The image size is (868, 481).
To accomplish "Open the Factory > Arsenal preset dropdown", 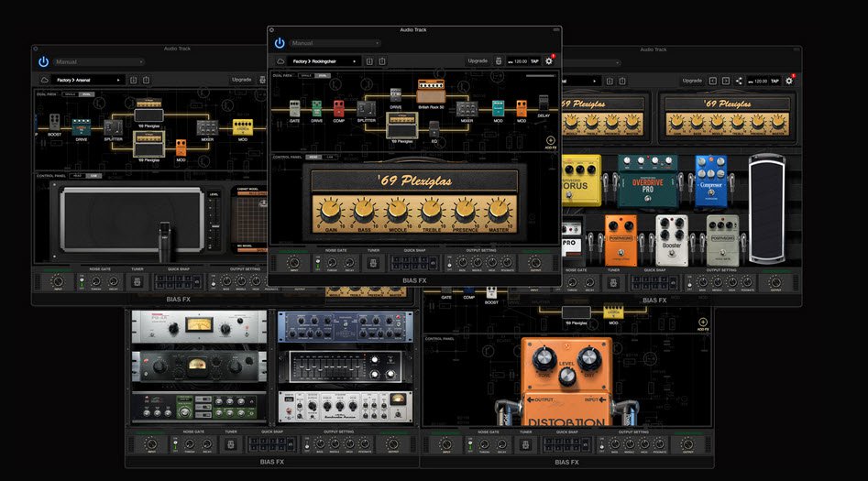I will [x=87, y=81].
